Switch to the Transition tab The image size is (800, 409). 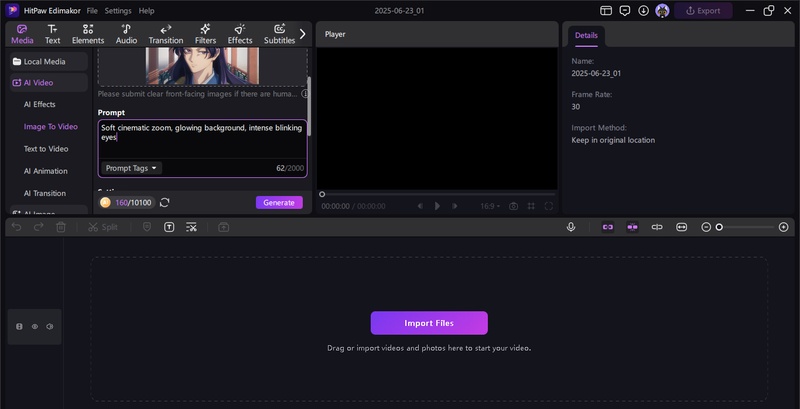165,34
